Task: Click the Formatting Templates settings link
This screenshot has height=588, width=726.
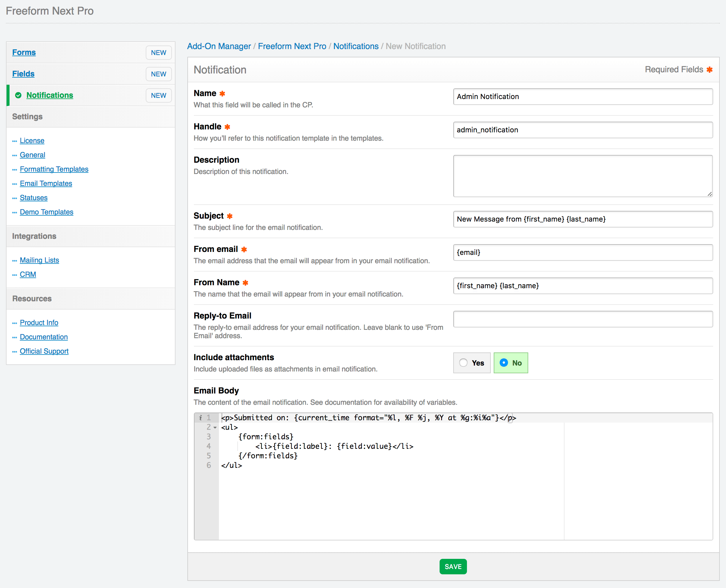Action: click(x=54, y=168)
